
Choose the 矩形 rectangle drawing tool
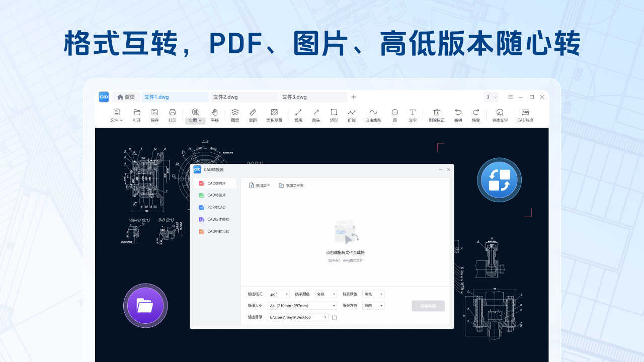click(334, 115)
